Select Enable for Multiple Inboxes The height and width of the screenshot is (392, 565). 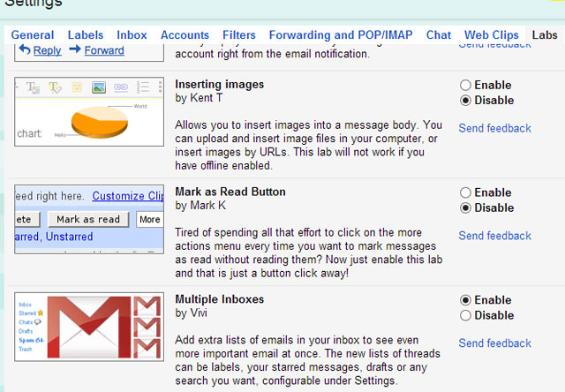coord(465,300)
